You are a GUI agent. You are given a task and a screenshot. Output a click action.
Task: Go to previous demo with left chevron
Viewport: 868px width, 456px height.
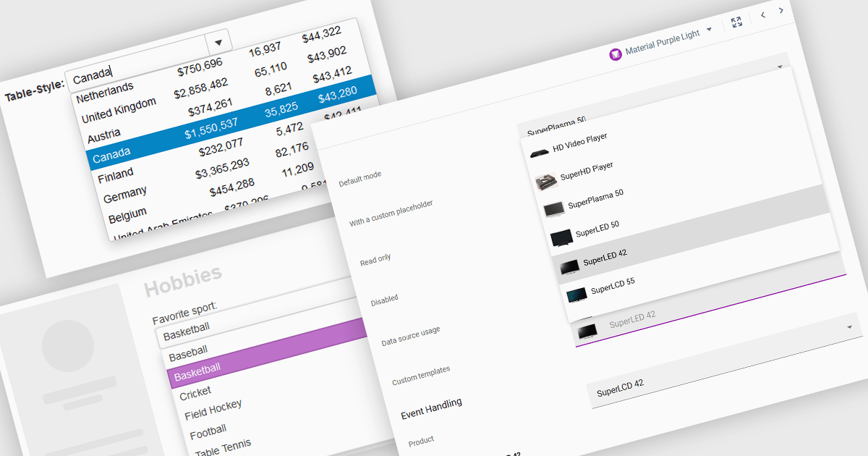pos(763,14)
